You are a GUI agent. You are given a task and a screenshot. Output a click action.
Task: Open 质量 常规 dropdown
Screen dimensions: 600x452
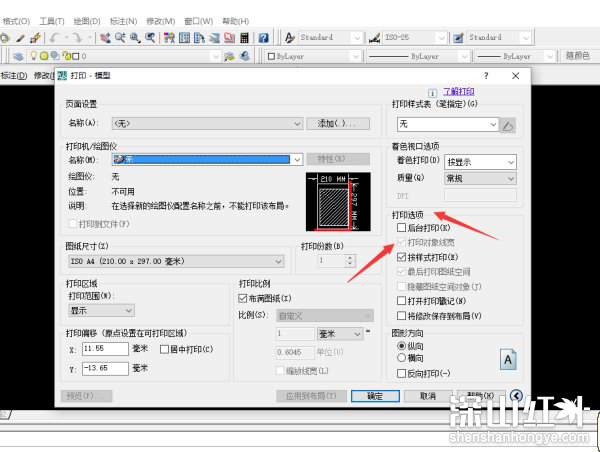480,178
